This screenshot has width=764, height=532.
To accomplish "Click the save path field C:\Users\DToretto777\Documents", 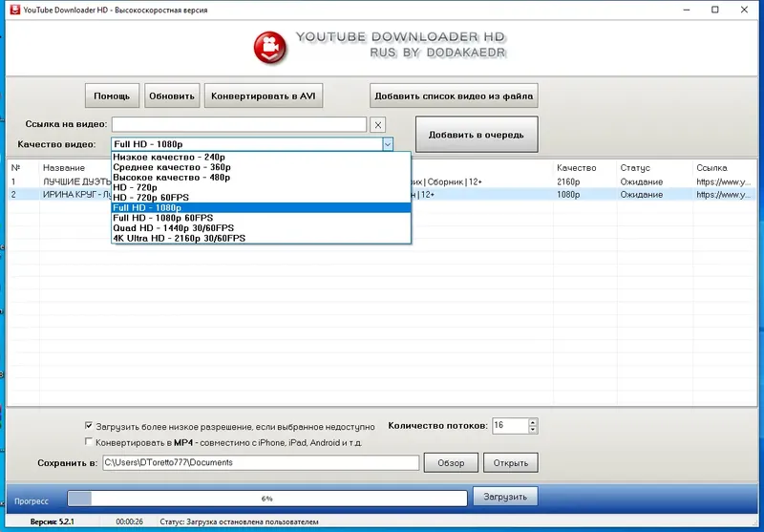I will [261, 463].
